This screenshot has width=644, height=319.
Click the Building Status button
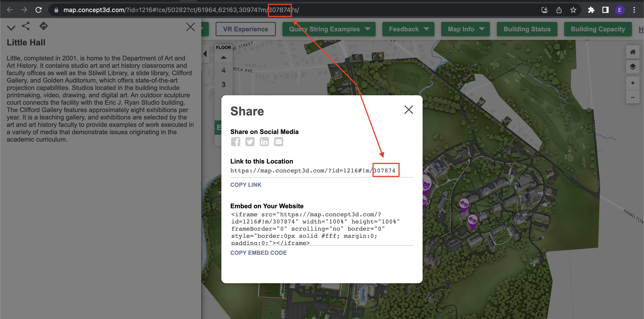[x=527, y=29]
